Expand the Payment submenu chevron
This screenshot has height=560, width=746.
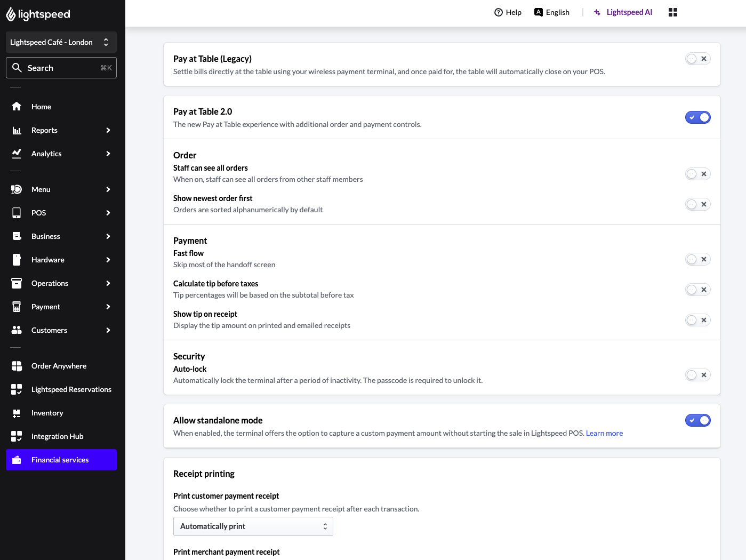pos(108,307)
